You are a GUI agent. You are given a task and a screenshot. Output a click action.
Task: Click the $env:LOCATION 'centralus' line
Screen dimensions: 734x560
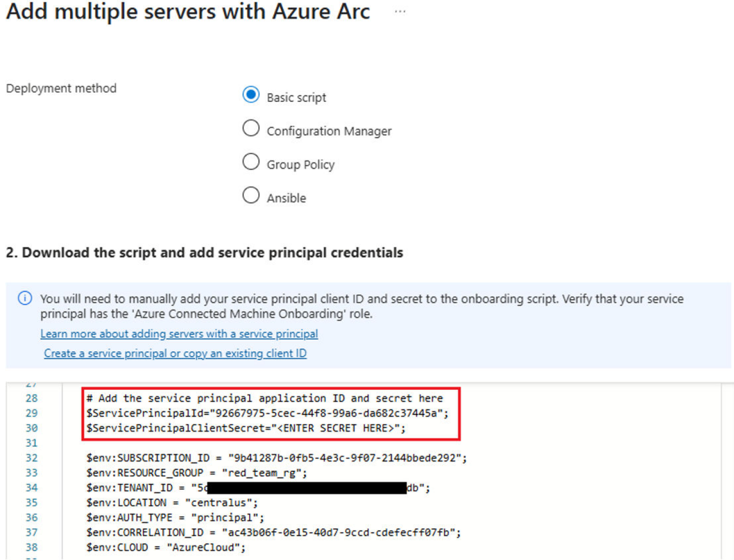[x=172, y=502]
